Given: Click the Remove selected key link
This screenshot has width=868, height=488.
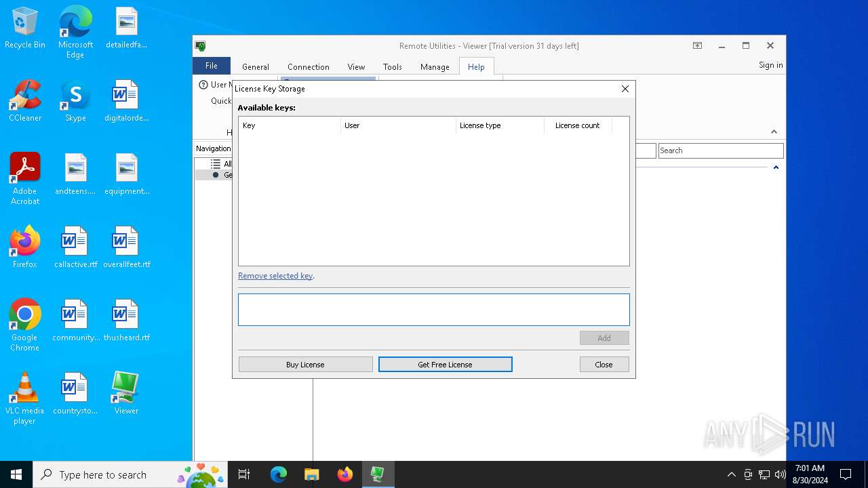Looking at the screenshot, I should [x=275, y=276].
